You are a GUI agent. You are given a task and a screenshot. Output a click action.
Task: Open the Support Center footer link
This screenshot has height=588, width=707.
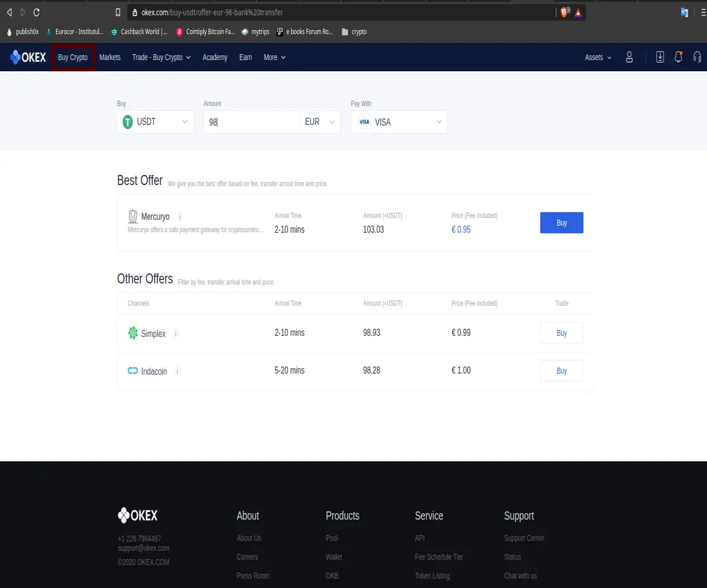tap(524, 538)
